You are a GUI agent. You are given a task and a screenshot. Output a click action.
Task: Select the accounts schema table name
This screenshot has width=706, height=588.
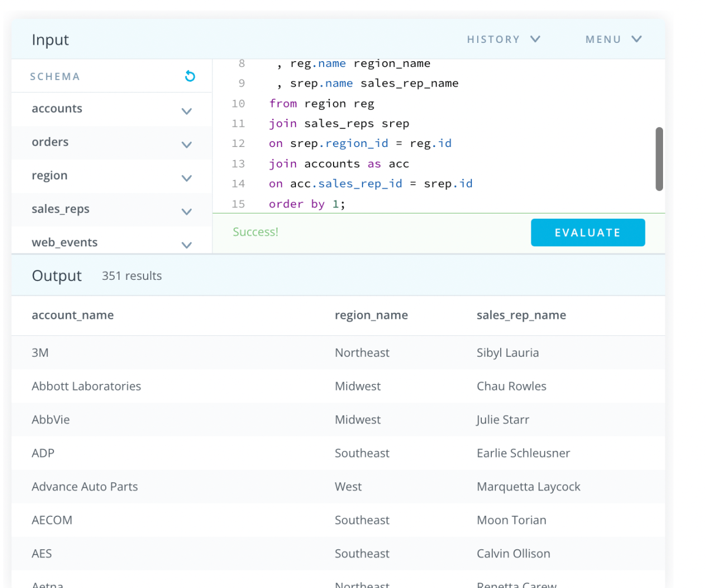click(57, 109)
